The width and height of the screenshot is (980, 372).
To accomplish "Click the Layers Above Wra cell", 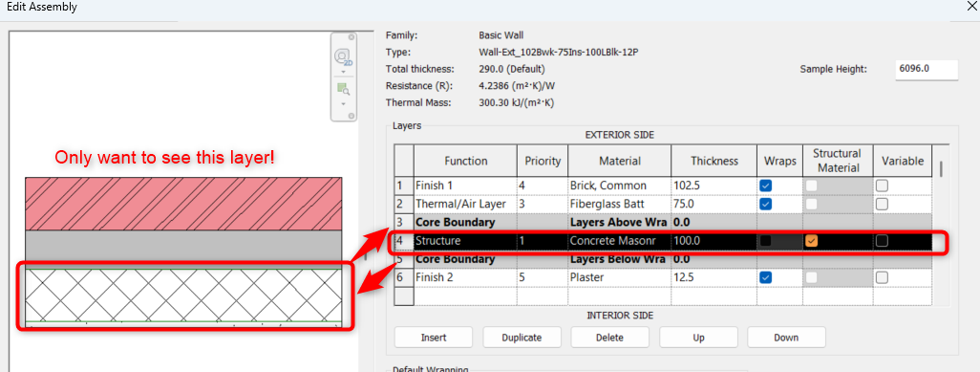I will [619, 222].
